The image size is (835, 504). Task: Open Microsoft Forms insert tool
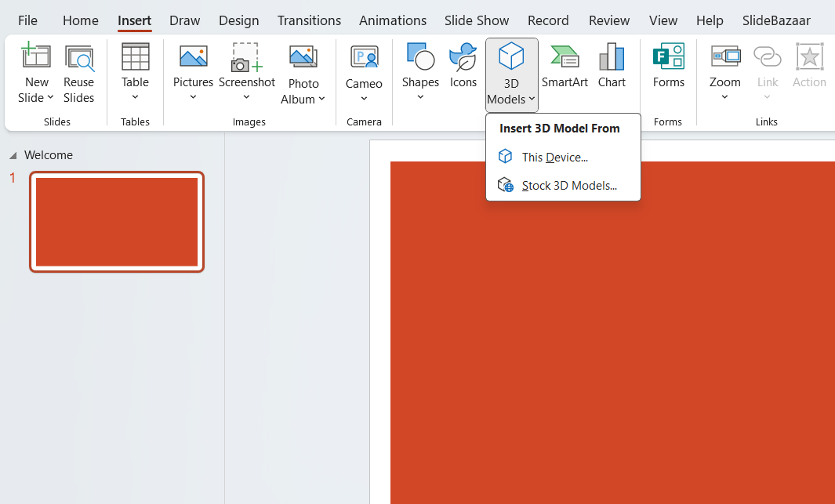click(x=668, y=67)
